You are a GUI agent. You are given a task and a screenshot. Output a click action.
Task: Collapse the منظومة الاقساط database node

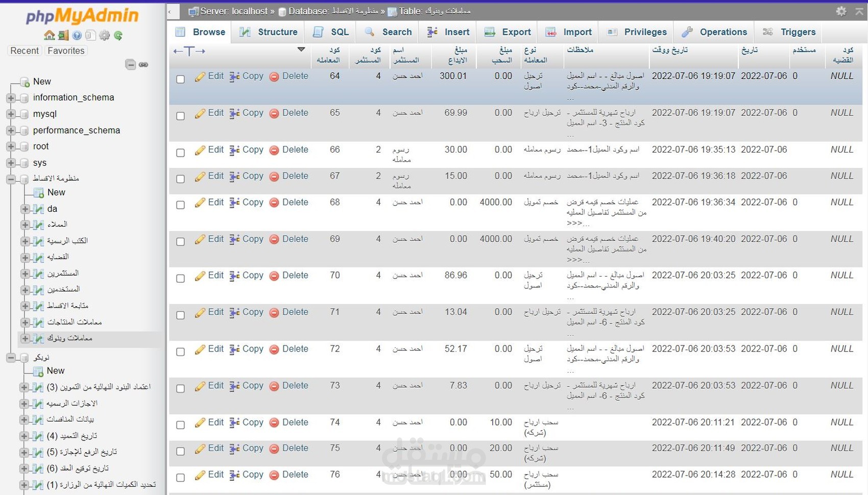(11, 179)
